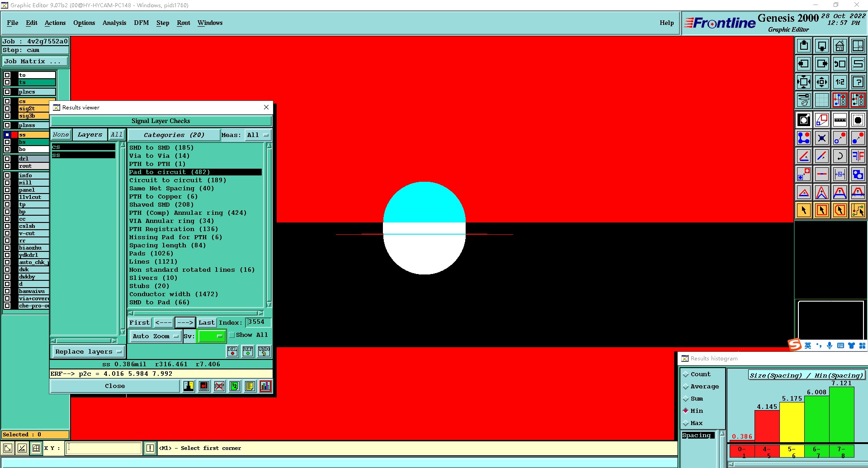Select the net selection arrow tool
This screenshot has width=868, height=468.
[x=858, y=210]
